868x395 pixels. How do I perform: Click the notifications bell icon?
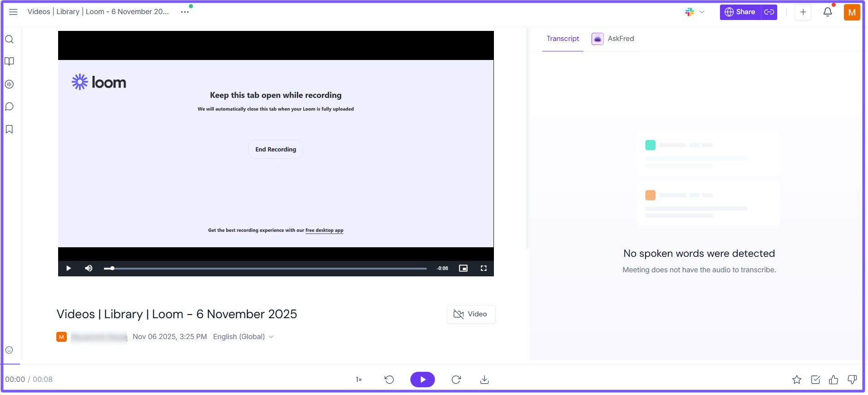828,12
